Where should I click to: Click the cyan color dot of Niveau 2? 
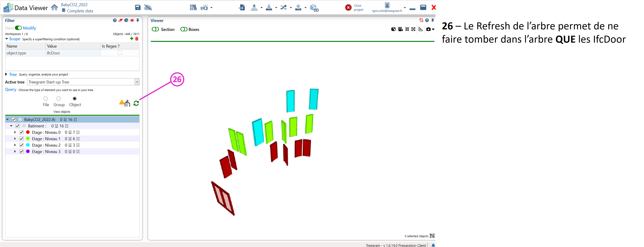(x=28, y=145)
